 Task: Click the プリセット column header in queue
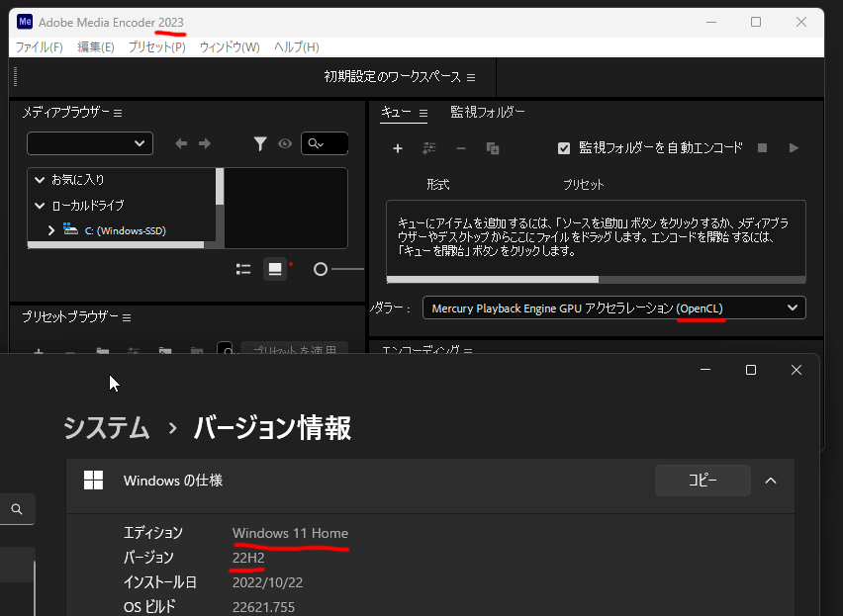[x=584, y=185]
